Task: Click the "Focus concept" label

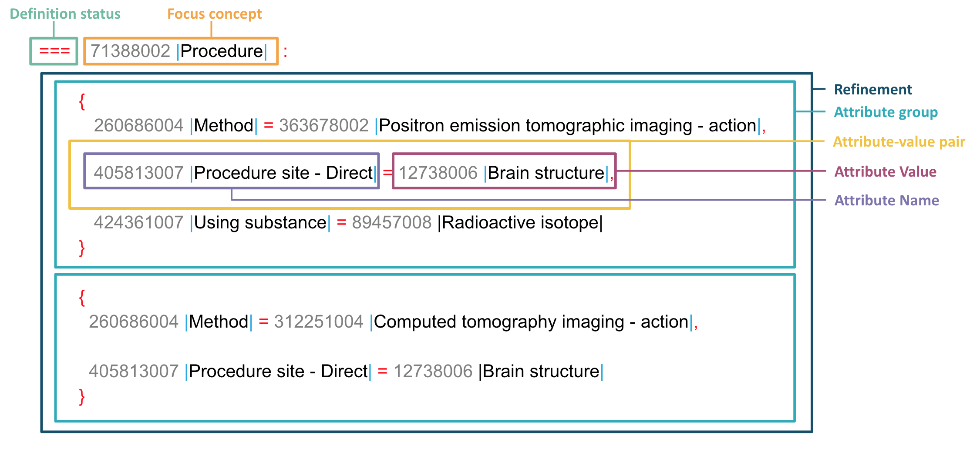Action: pos(214,14)
